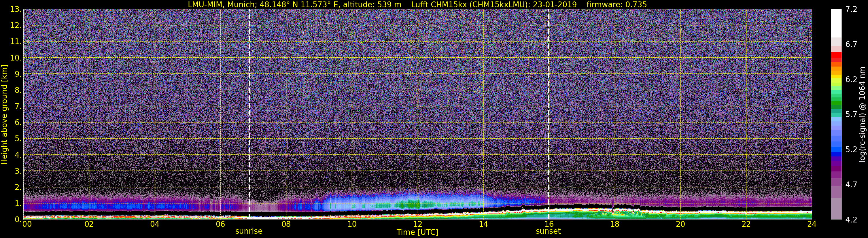Click the firmware: 0.735 text in title
868x238 pixels.
point(617,4)
